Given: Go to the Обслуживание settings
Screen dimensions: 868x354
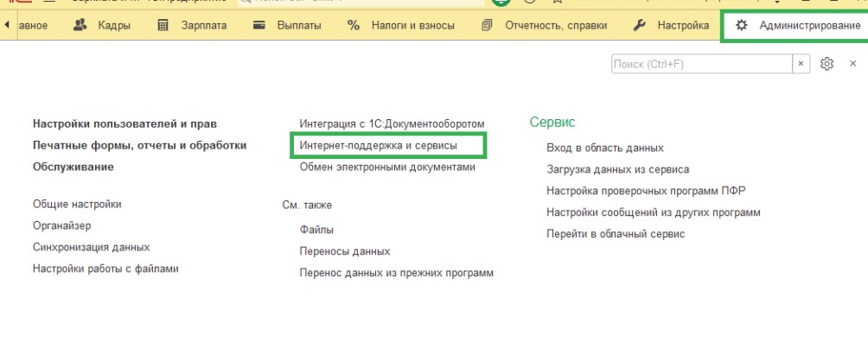Looking at the screenshot, I should (x=73, y=167).
